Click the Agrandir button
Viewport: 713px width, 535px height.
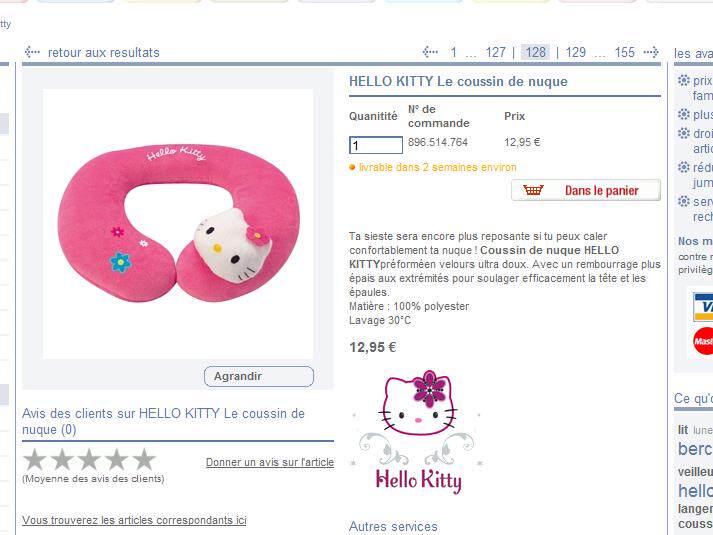pyautogui.click(x=259, y=376)
